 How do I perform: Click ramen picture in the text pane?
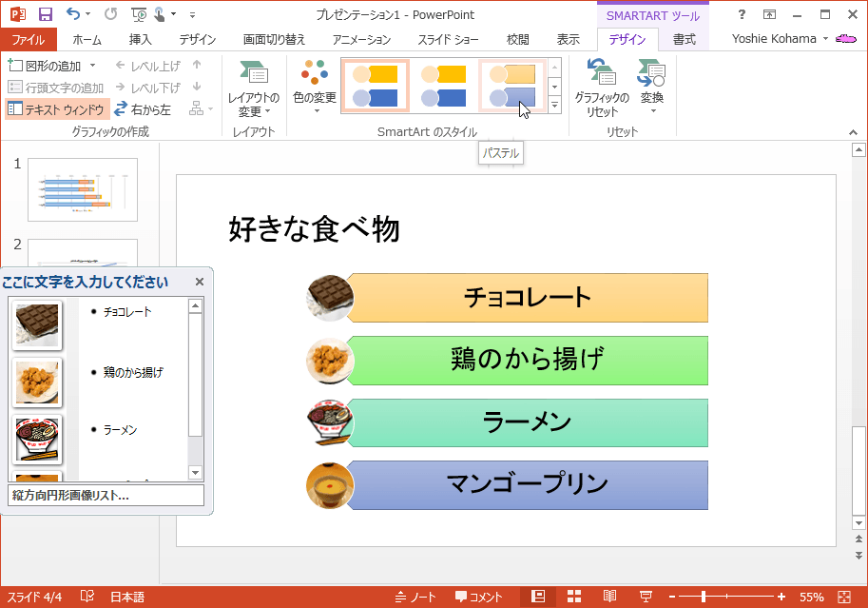click(37, 441)
